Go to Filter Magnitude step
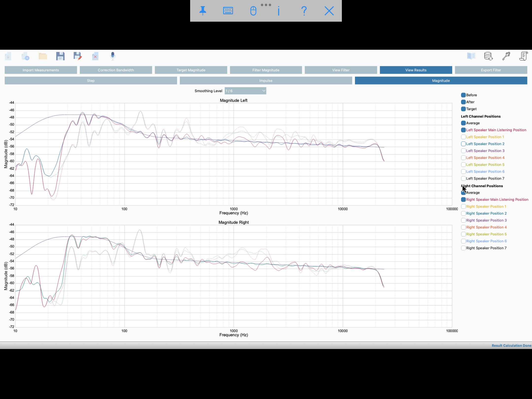The image size is (532, 399). click(266, 70)
